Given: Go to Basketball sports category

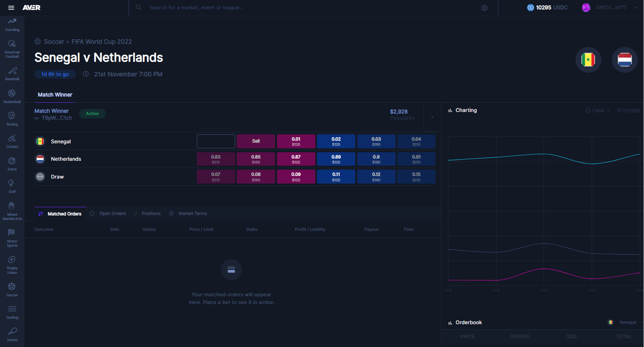Looking at the screenshot, I should pyautogui.click(x=12, y=96).
